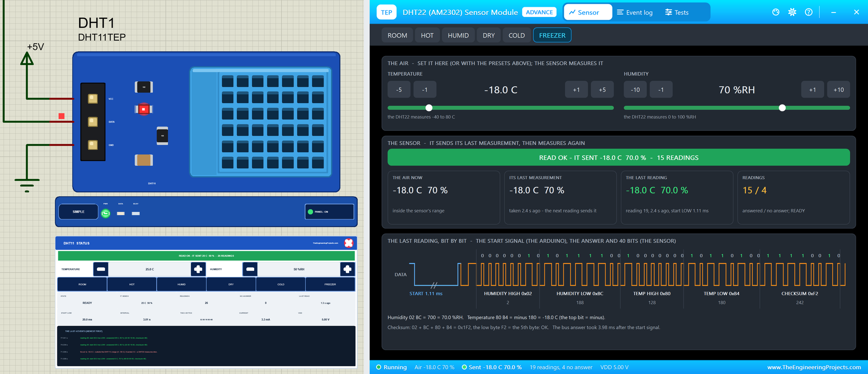Viewport: 868px width, 374px height.
Task: Select the FREEZER preset in the DHT22 window
Action: click(552, 35)
